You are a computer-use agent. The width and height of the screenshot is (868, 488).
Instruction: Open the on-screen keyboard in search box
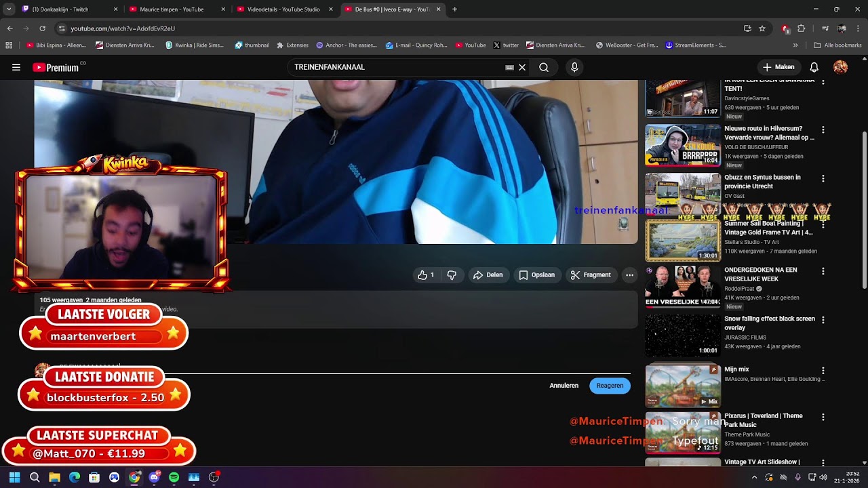point(509,67)
